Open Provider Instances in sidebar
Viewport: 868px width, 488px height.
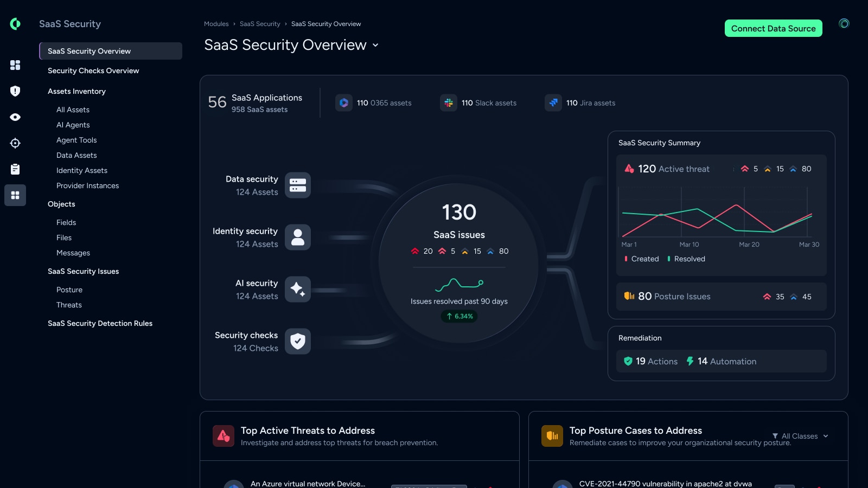tap(87, 185)
